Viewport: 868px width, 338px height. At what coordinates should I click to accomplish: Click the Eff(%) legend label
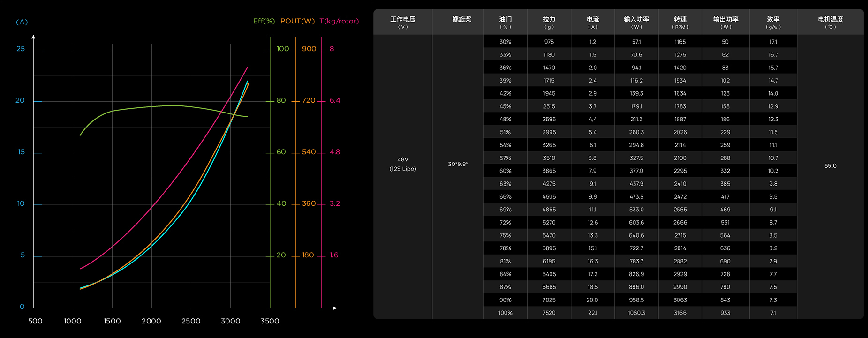click(x=264, y=21)
